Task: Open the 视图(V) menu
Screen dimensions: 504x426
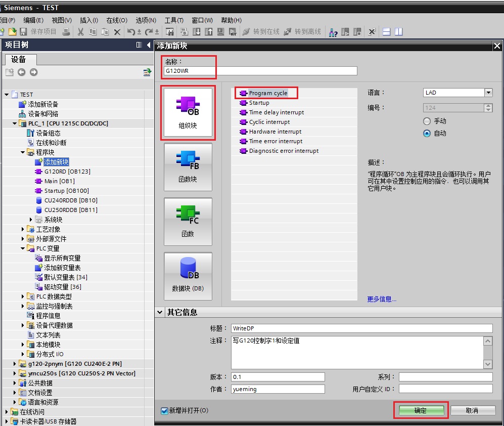Action: coord(62,20)
